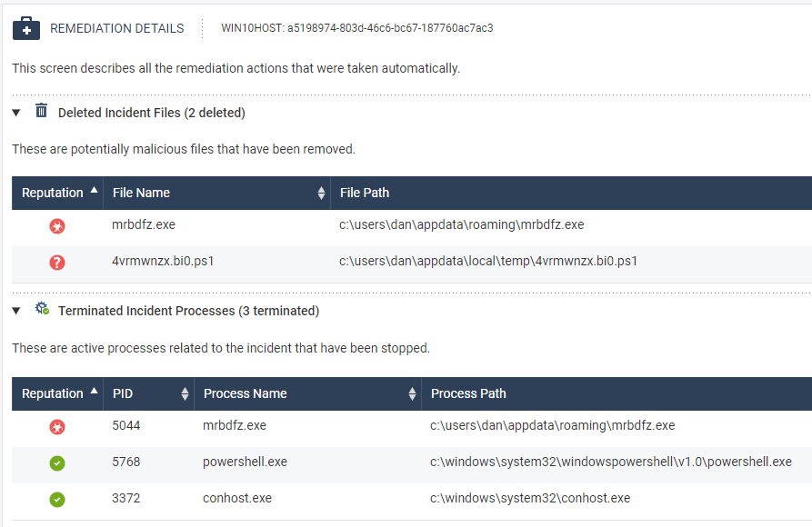Click the Process Path column header
Viewport: 812px width, 527px height.
468,393
